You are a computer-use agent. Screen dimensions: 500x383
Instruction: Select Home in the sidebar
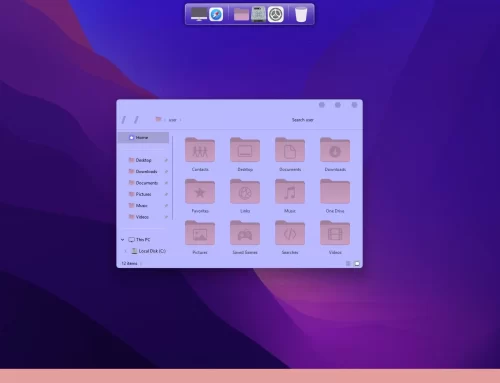coord(143,137)
